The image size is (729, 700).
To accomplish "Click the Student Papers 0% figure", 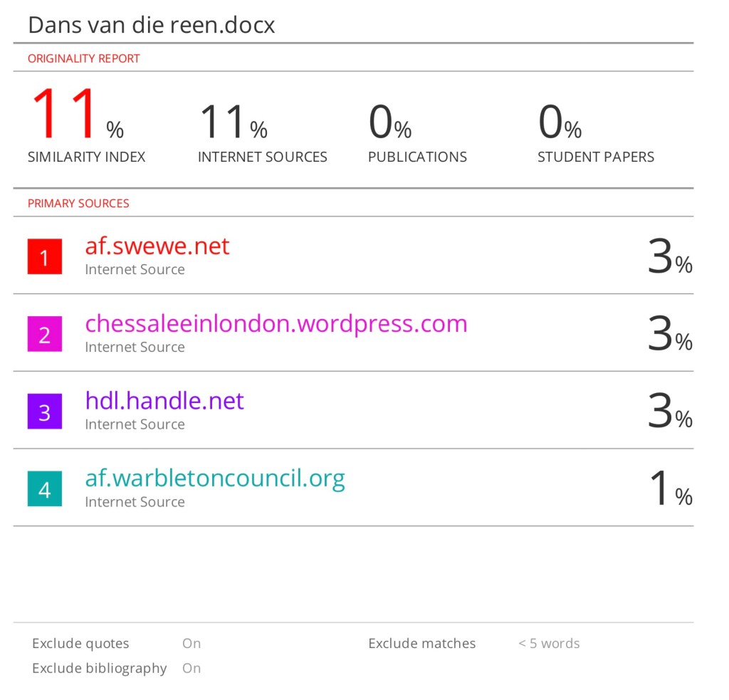I will [x=560, y=122].
